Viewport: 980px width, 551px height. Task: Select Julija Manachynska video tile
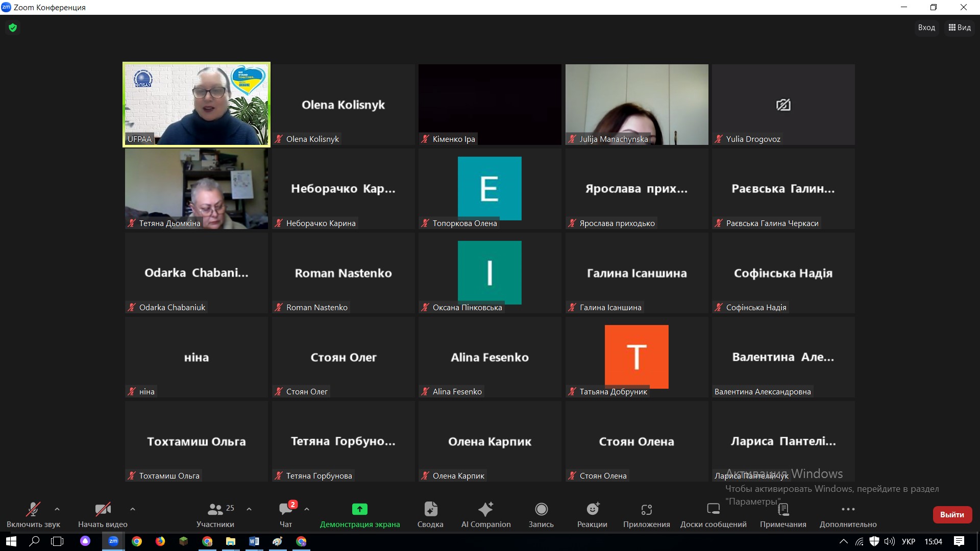click(636, 105)
